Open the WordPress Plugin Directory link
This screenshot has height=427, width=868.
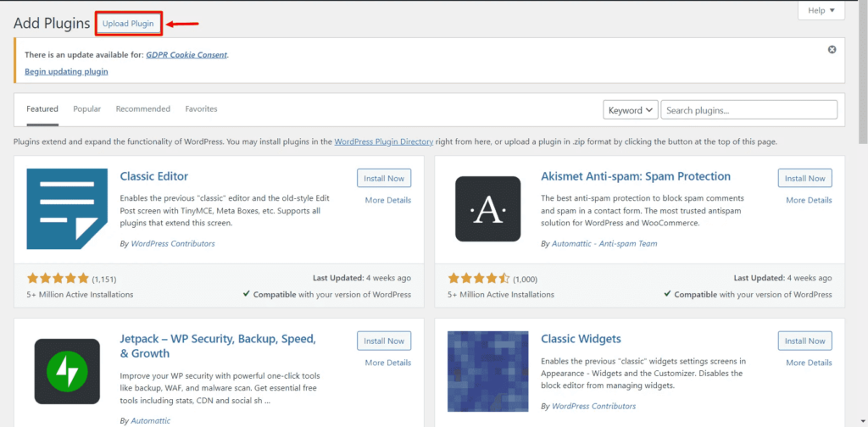click(384, 141)
